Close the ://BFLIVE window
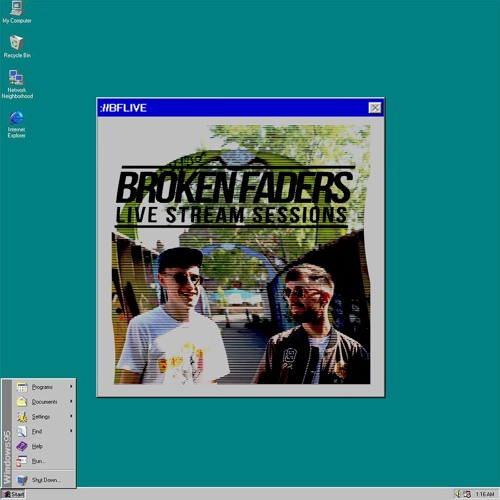This screenshot has width=500, height=500. (x=375, y=108)
